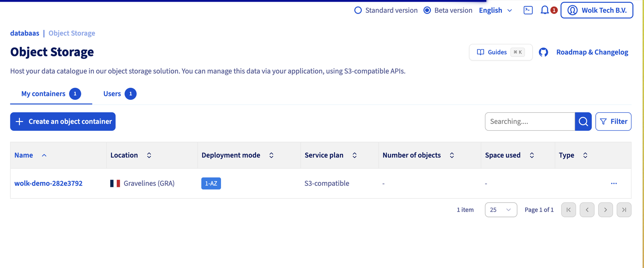This screenshot has width=644, height=268.
Task: Click the French flag icon
Action: coord(115,183)
